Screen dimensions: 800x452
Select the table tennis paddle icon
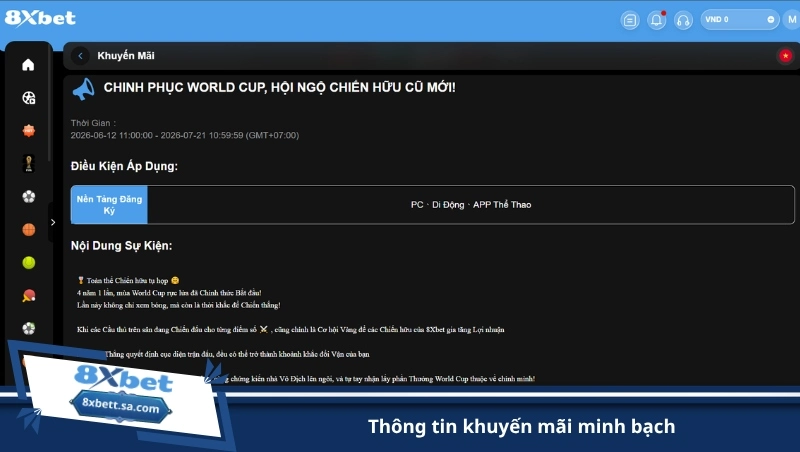click(x=29, y=295)
